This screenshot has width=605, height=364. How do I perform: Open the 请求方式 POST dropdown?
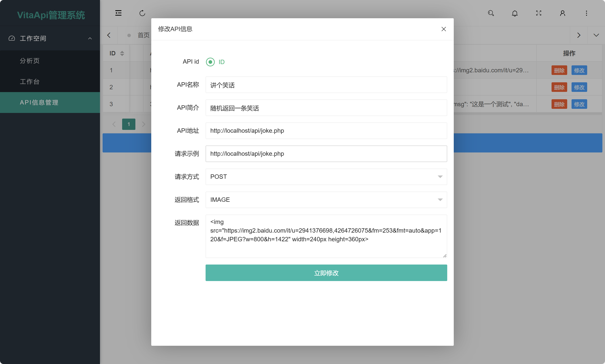pos(326,177)
